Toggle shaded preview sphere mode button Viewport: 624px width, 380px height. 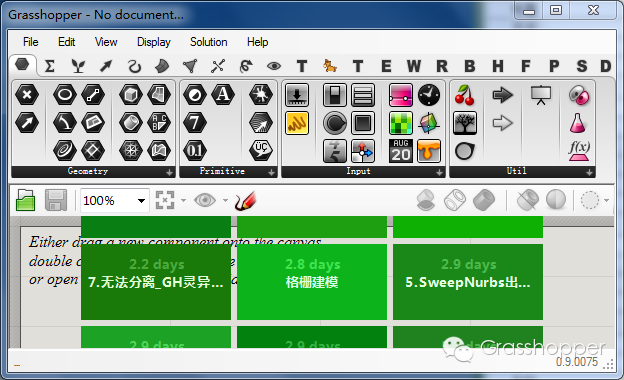click(556, 200)
